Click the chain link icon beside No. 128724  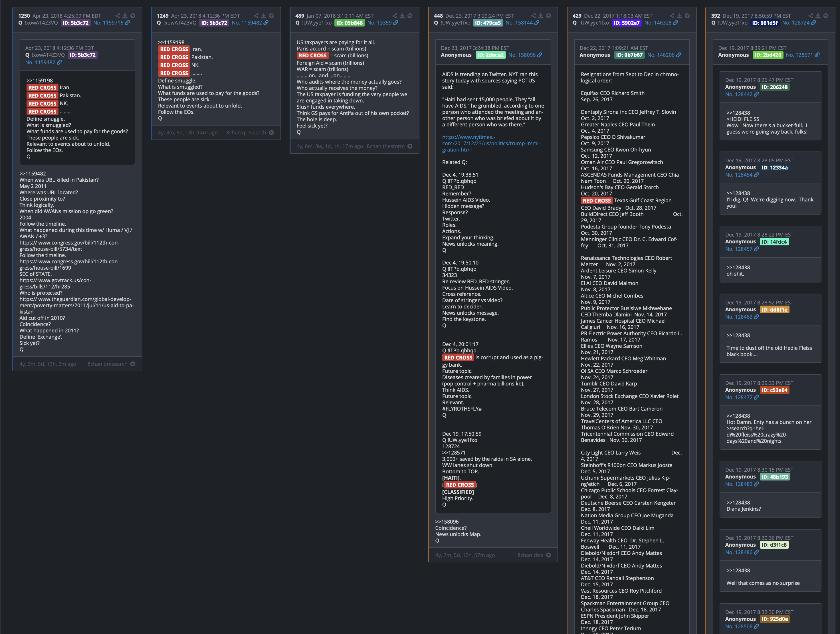[813, 23]
